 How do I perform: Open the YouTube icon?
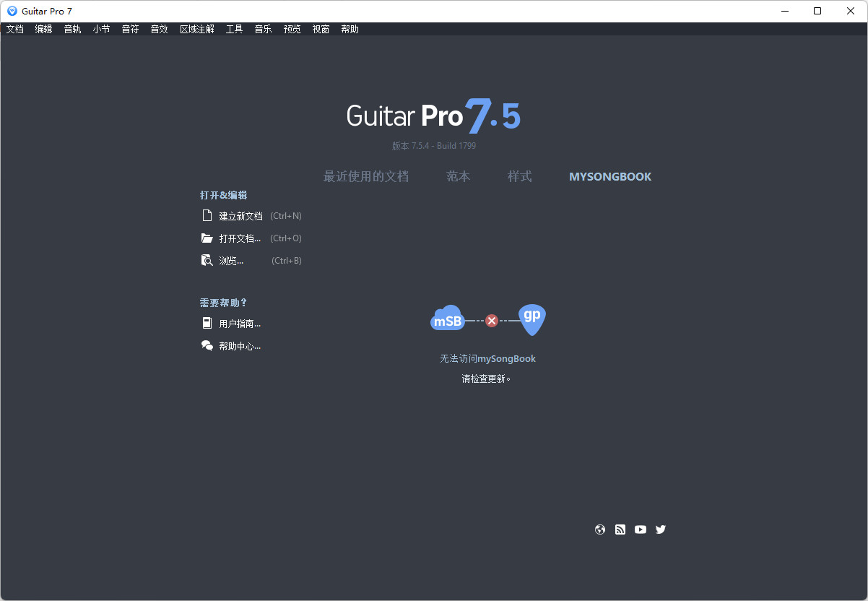[641, 529]
